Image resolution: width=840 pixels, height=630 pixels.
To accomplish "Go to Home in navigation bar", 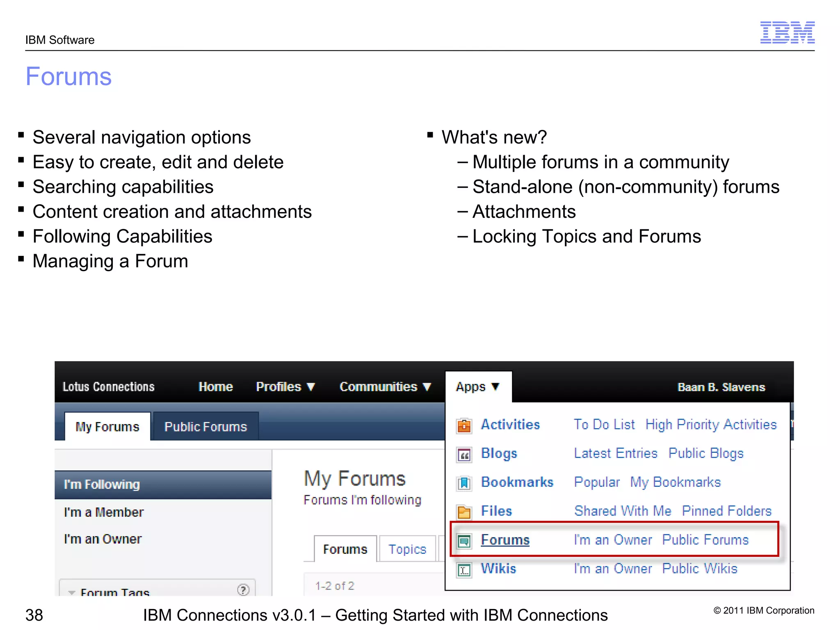I will (216, 387).
